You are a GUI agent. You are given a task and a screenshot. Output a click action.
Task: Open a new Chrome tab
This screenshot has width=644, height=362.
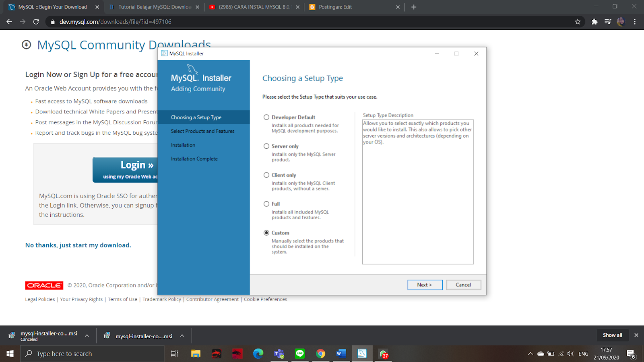pos(413,7)
